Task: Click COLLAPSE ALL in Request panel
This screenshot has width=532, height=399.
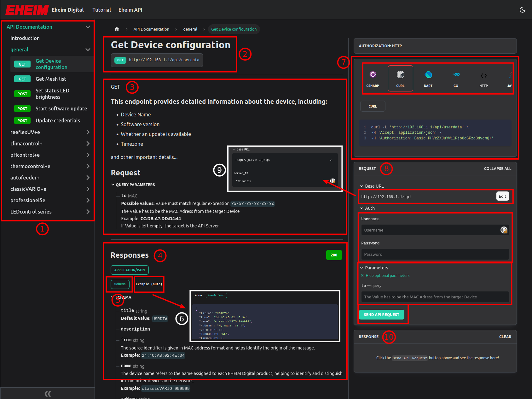Action: pyautogui.click(x=497, y=169)
